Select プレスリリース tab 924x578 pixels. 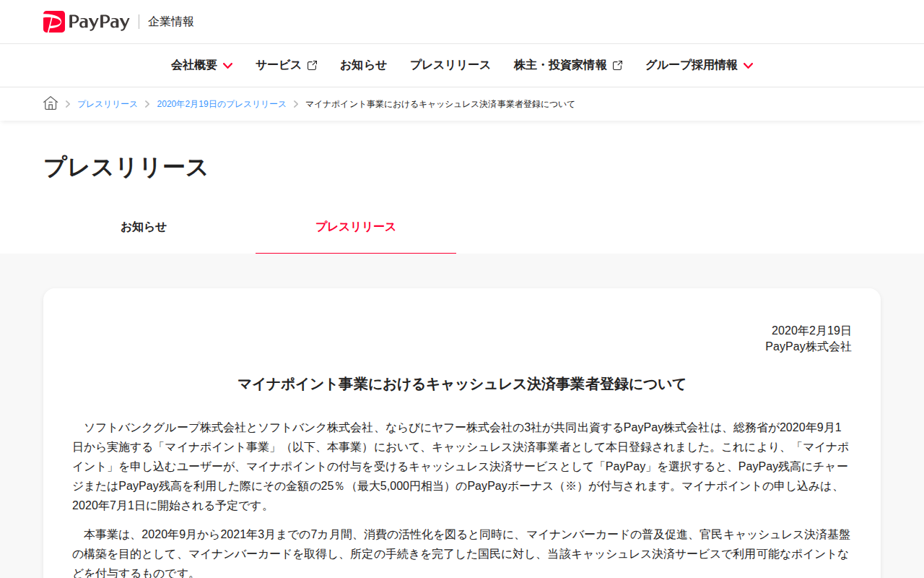[356, 227]
